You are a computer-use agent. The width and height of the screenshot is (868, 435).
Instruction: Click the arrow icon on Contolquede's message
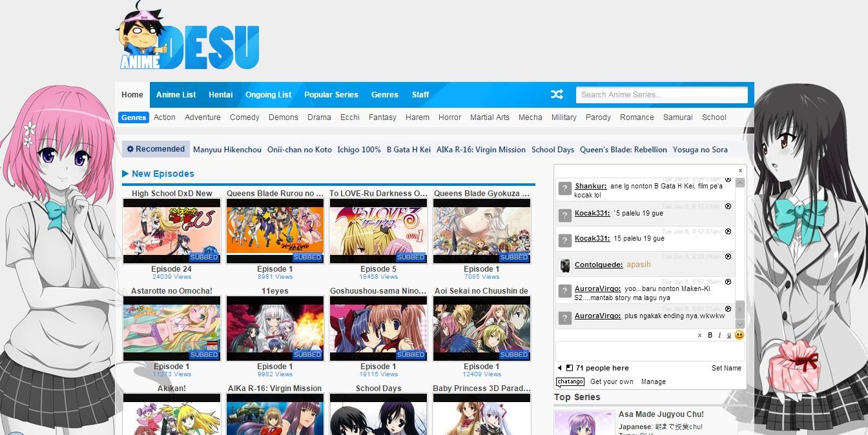click(x=728, y=257)
